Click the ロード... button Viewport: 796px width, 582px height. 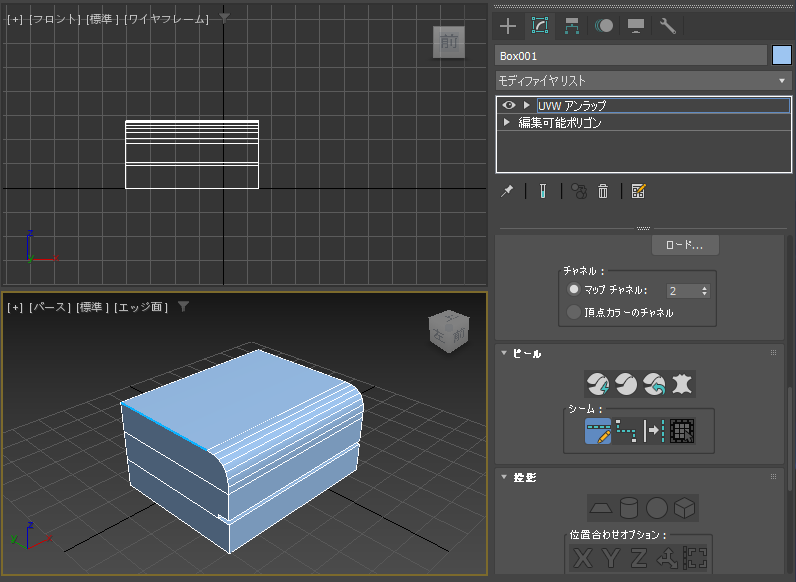coord(685,245)
